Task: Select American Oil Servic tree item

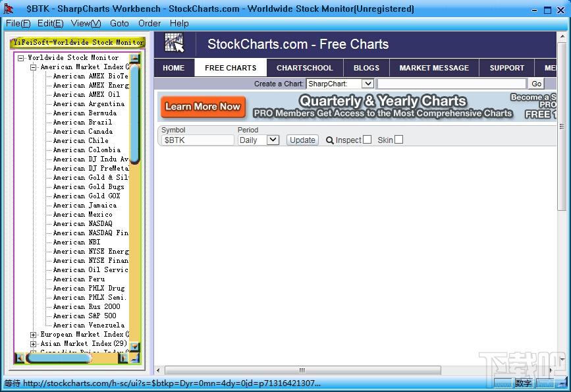Action: click(91, 270)
